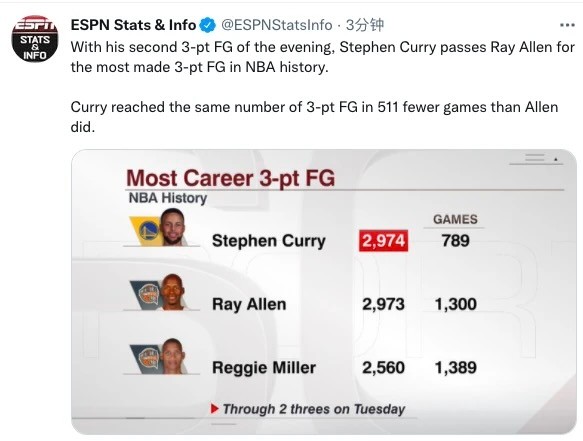The image size is (583, 441).
Task: Click the Warriors logo next to Curry
Action: pos(148,231)
